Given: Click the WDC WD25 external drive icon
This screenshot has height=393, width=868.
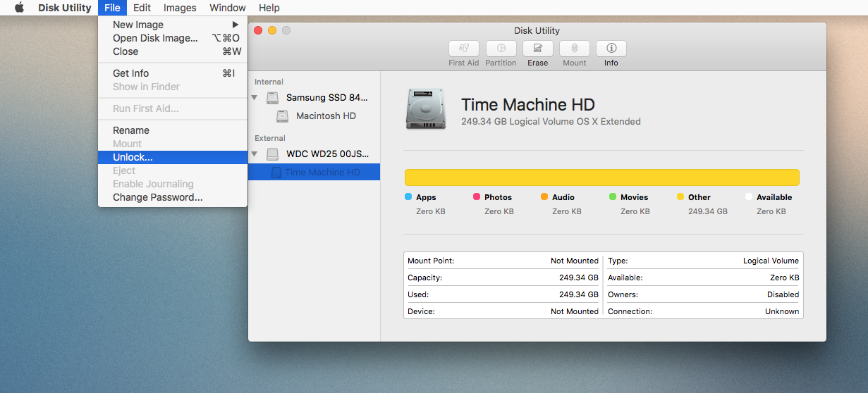Looking at the screenshot, I should [x=272, y=154].
